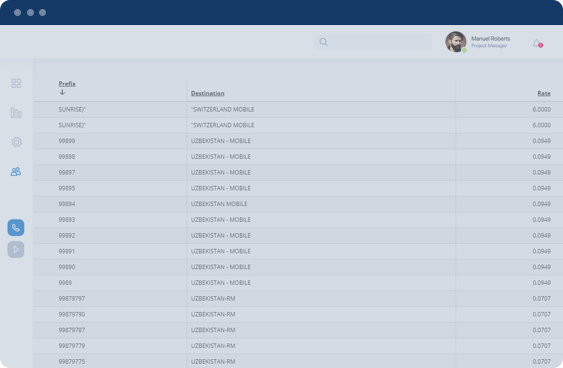
Task: Sort by Rate column header
Action: click(x=544, y=93)
